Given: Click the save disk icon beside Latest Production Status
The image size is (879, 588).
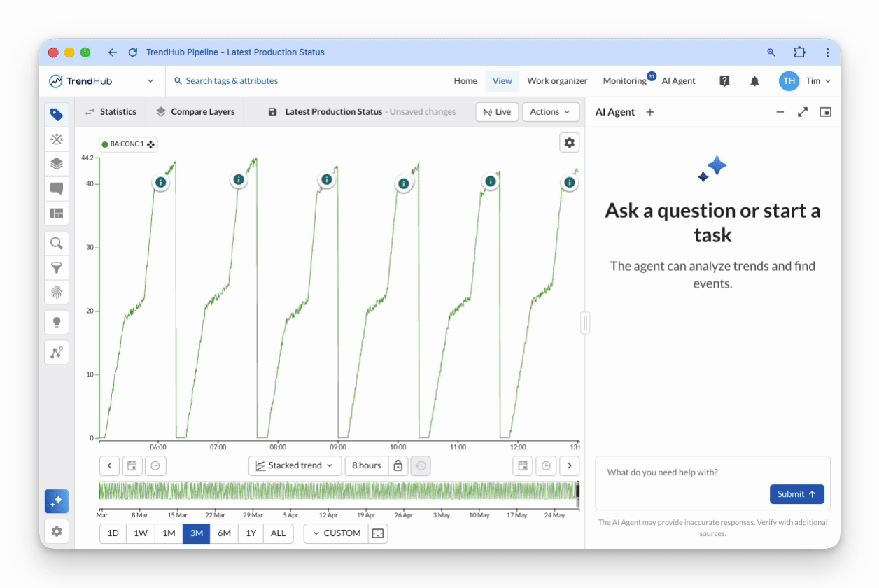Looking at the screenshot, I should [273, 112].
